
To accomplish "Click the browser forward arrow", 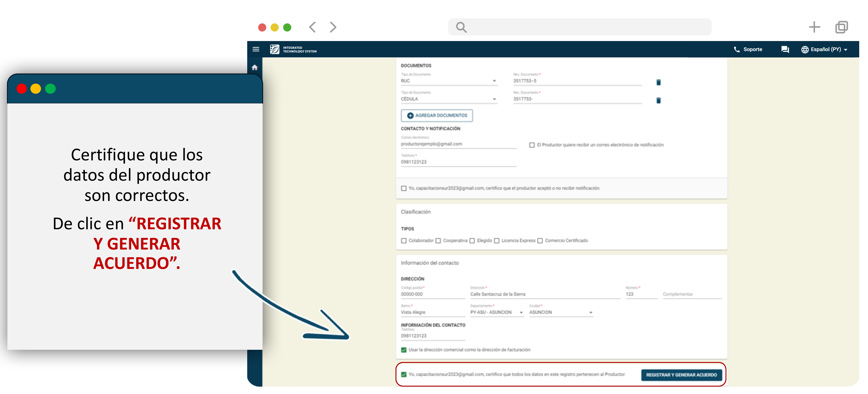I will click(333, 27).
